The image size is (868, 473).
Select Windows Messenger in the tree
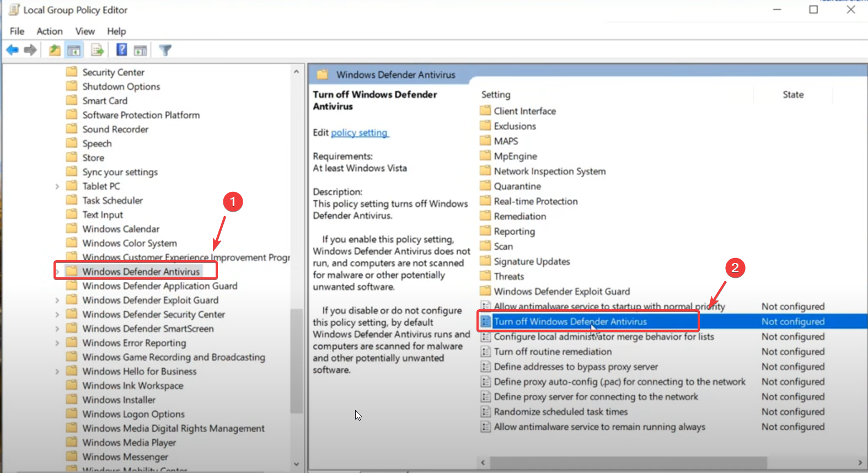(125, 457)
